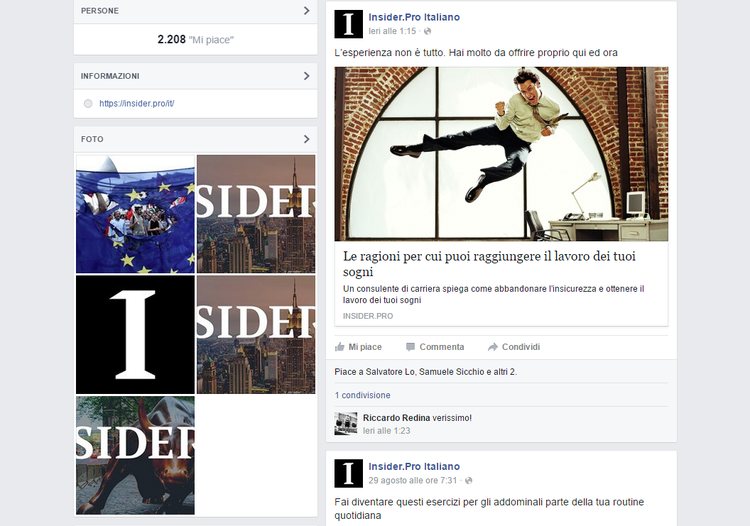Click Insider.Pro Italiano page name on first post
The width and height of the screenshot is (750, 526).
point(414,17)
